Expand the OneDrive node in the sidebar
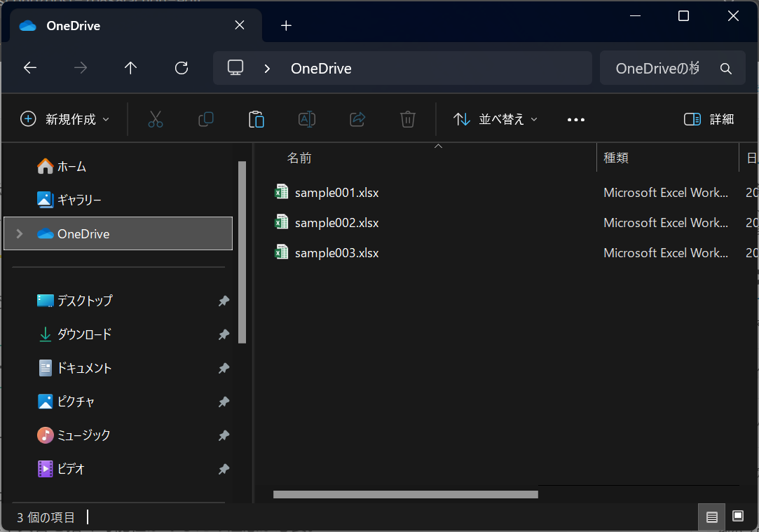 (x=19, y=233)
